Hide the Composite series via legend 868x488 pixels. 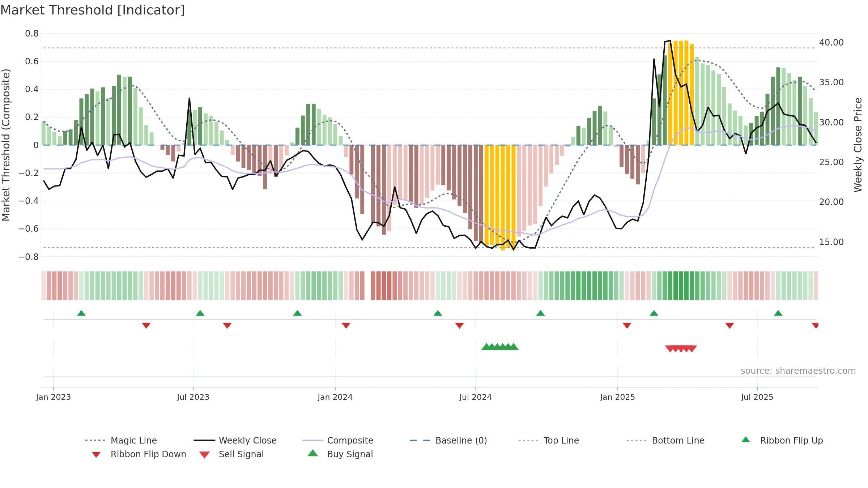pos(337,440)
